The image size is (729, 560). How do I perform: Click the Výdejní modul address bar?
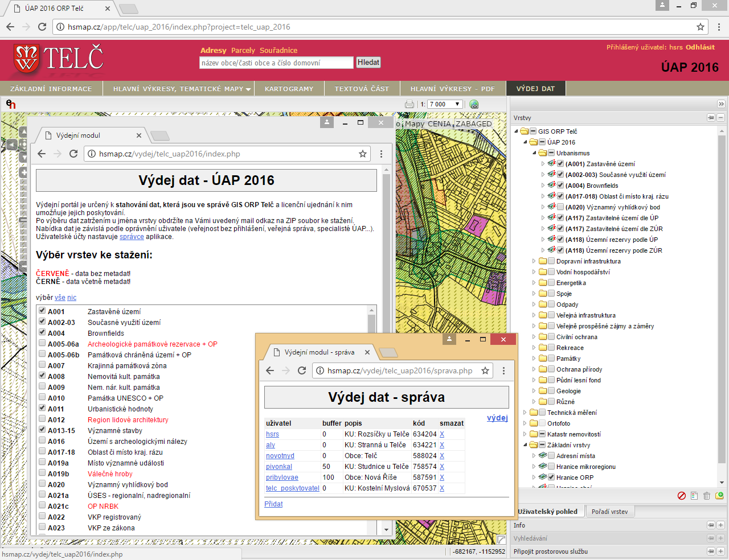pyautogui.click(x=227, y=154)
